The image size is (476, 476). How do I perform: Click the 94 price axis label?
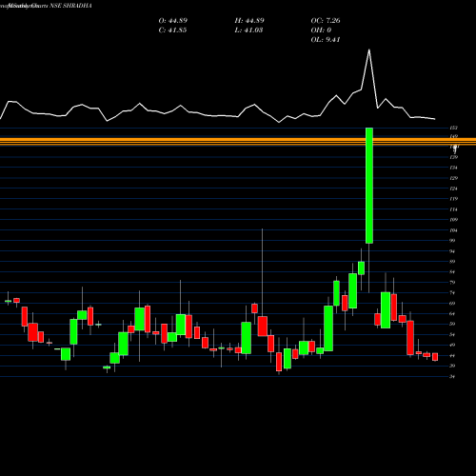coord(452,251)
